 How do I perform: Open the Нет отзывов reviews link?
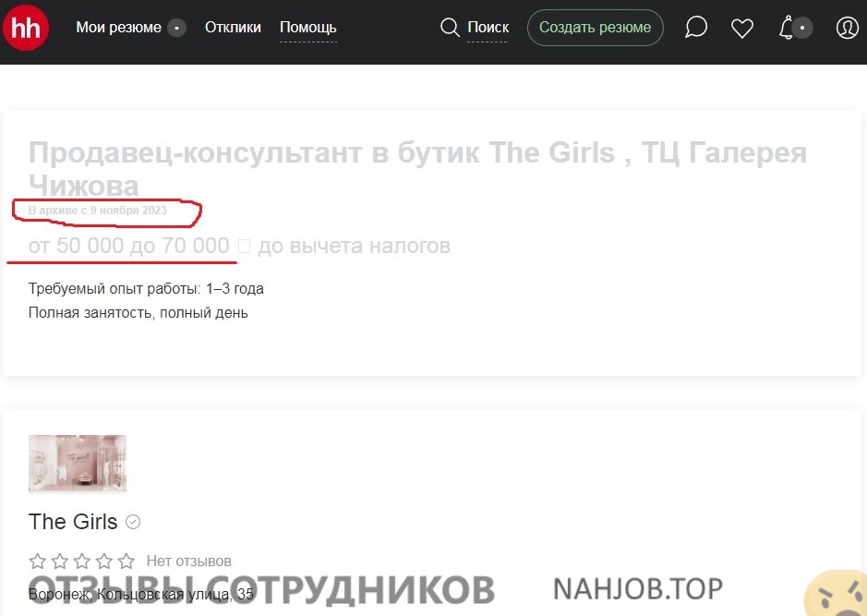click(x=189, y=562)
